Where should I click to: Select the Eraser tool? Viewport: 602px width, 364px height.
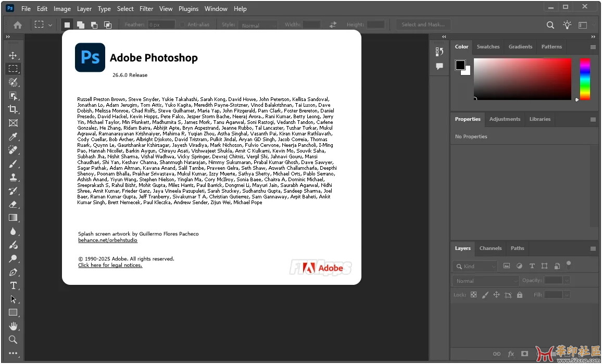click(x=13, y=204)
